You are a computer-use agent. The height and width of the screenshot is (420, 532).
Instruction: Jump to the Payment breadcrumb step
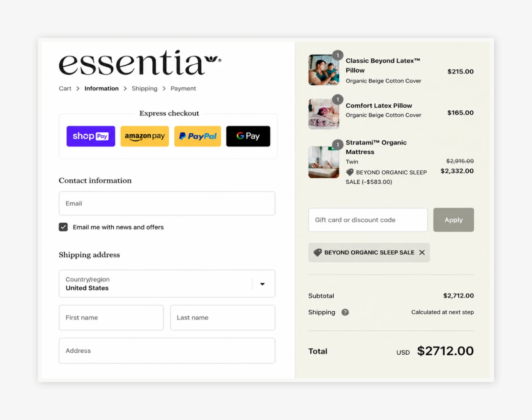click(x=183, y=89)
